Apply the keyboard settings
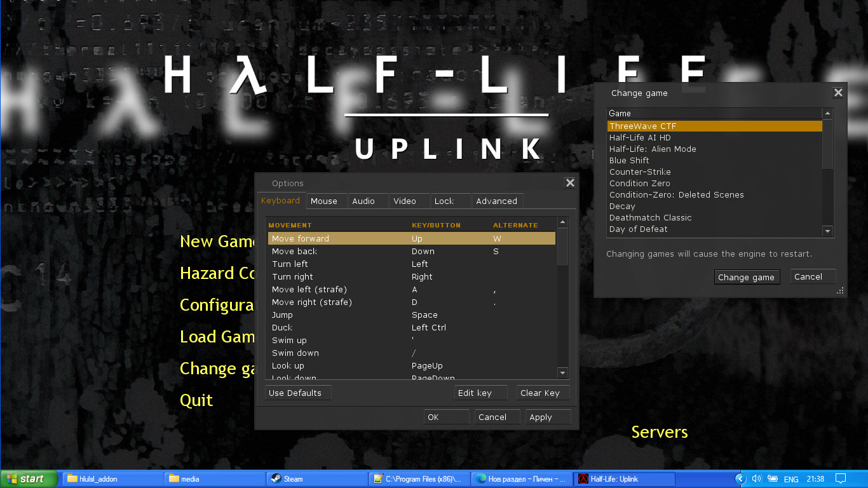Screen dimensions: 868x488 click(546, 417)
